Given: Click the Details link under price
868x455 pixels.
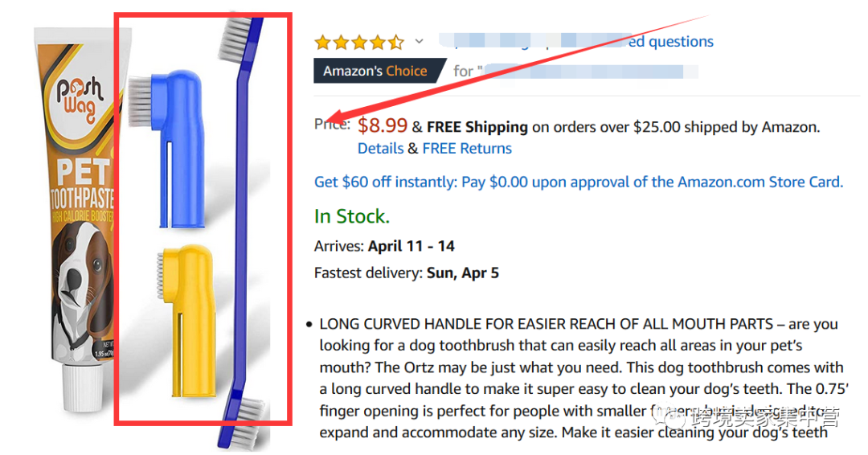Looking at the screenshot, I should point(380,148).
